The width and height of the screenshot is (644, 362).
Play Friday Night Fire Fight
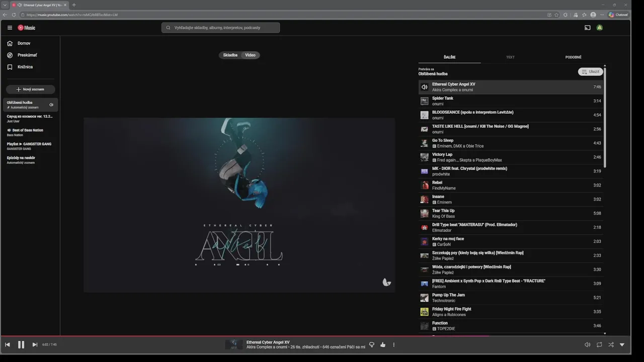click(x=511, y=312)
